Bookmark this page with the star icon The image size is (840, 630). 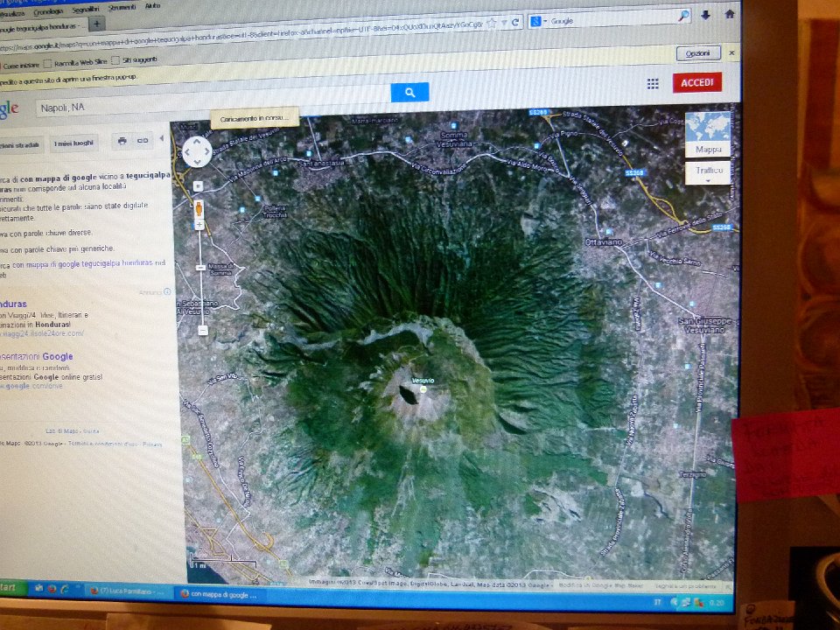[491, 23]
